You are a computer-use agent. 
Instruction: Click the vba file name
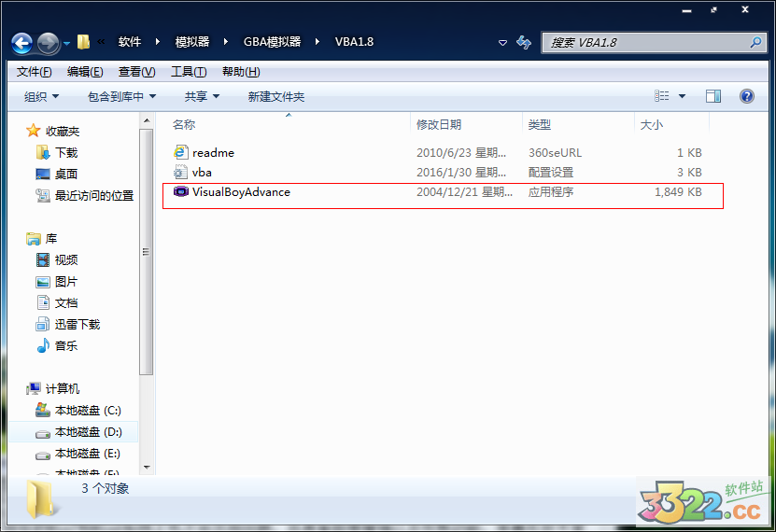(x=202, y=172)
